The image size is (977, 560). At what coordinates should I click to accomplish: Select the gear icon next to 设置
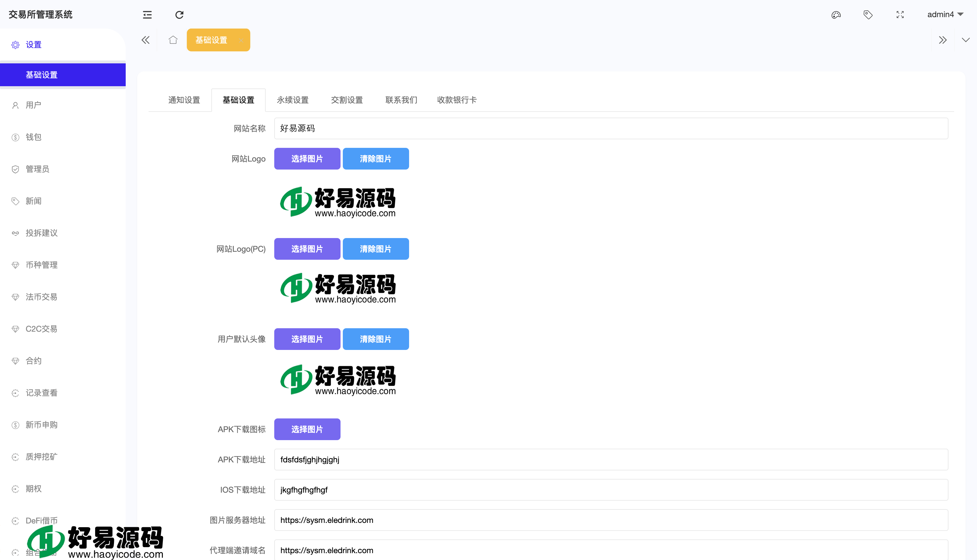(15, 45)
